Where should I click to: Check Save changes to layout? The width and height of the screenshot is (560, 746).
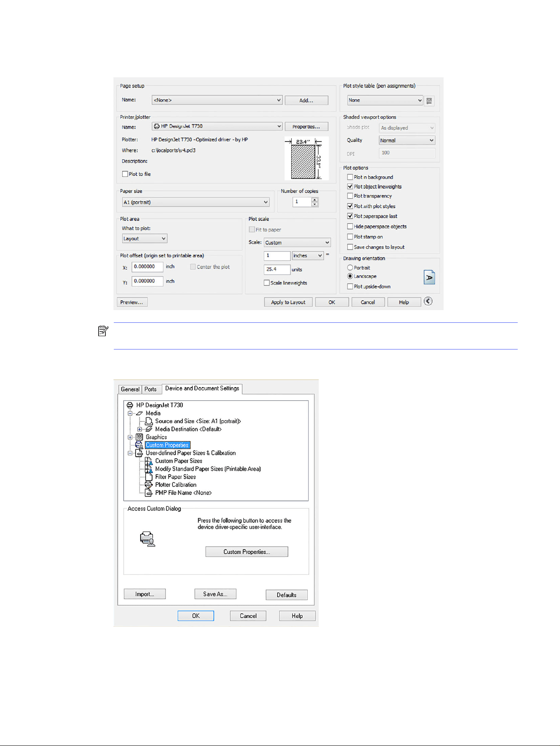click(x=350, y=247)
